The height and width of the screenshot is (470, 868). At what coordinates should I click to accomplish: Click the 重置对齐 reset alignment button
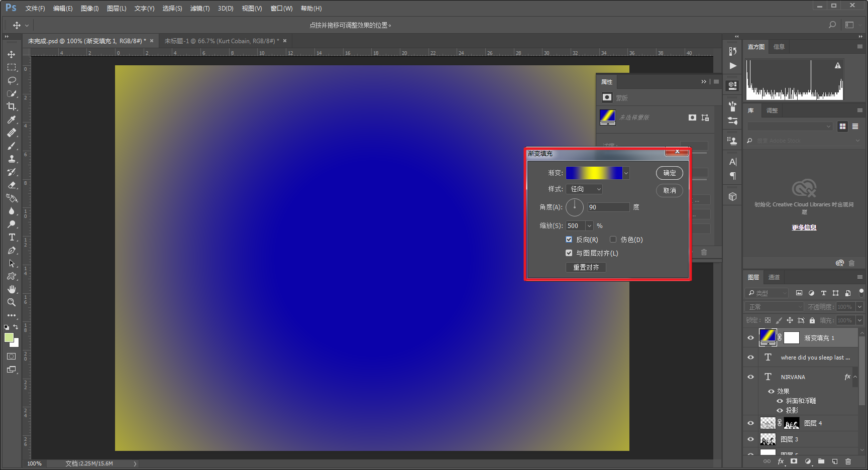coord(586,268)
